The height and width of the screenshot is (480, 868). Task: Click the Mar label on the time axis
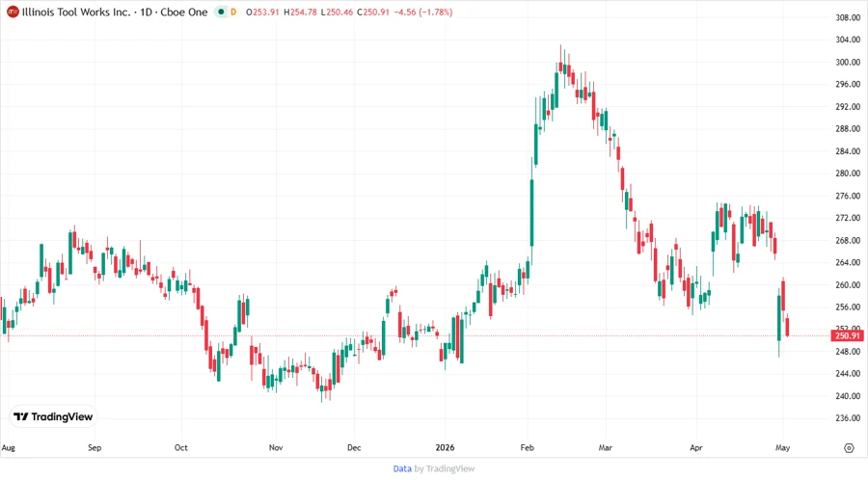click(x=605, y=448)
